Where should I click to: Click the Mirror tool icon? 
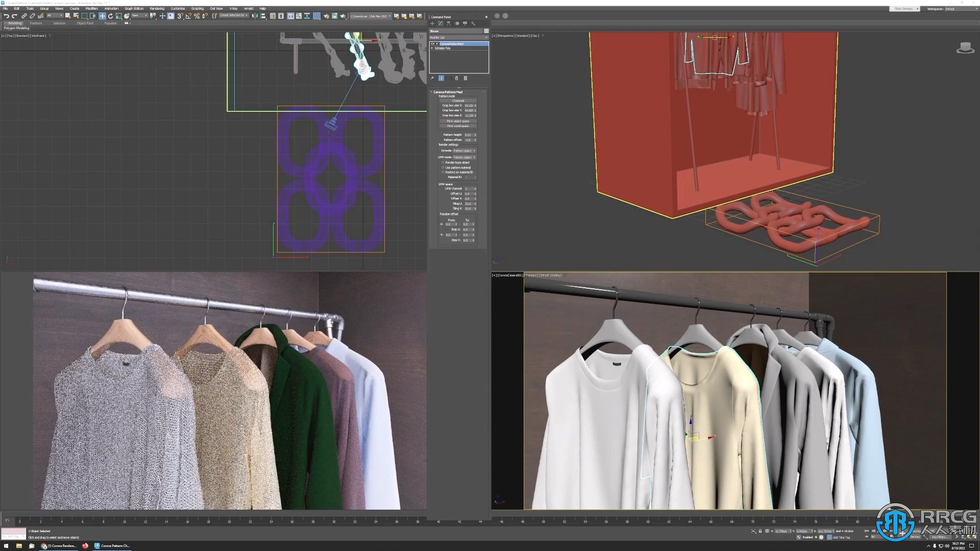(x=255, y=16)
